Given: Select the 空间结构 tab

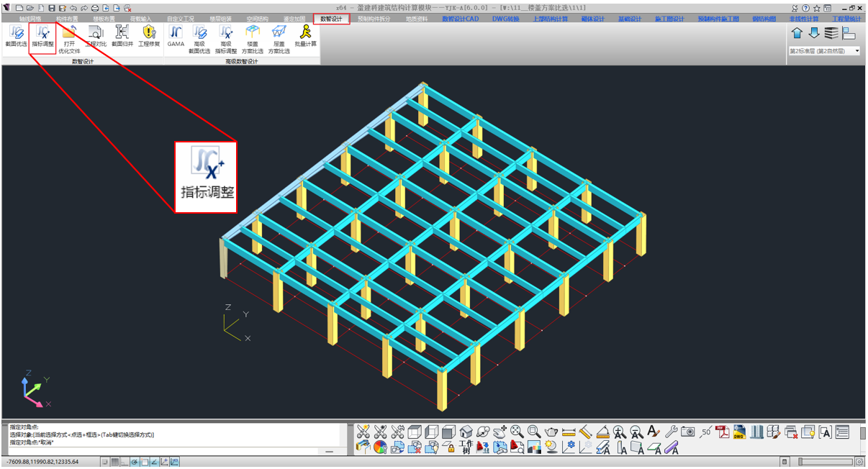Looking at the screenshot, I should [x=258, y=19].
